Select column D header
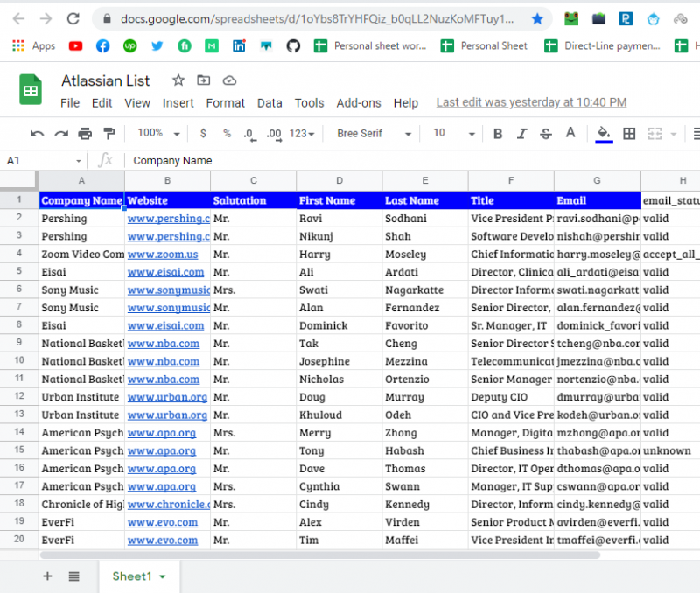700x593 pixels. click(x=339, y=181)
